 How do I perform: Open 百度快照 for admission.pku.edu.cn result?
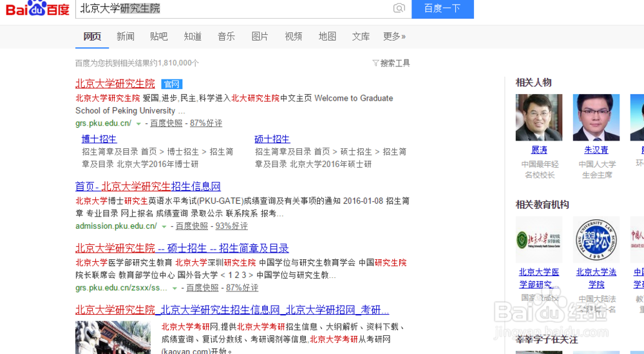[192, 226]
